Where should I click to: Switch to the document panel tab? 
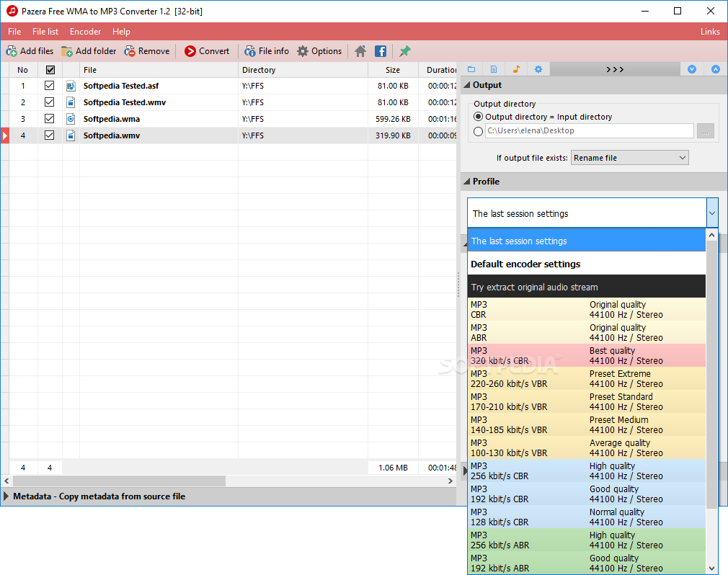point(494,69)
